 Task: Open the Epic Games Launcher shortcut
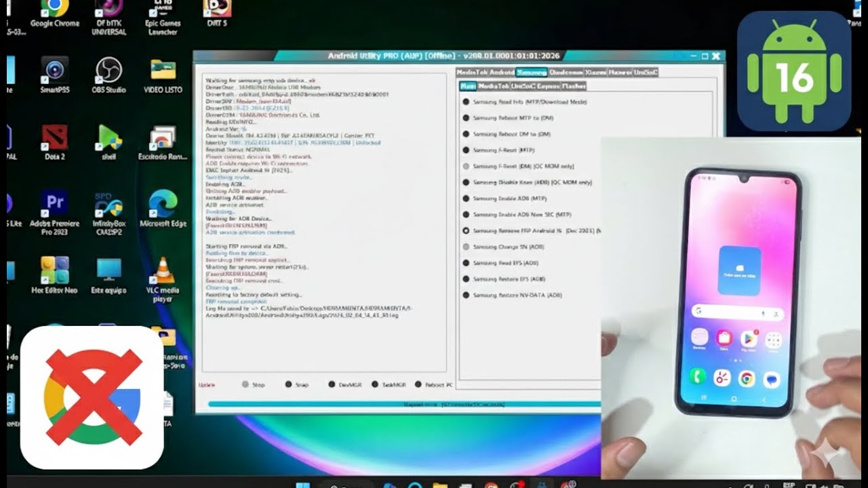pos(163,18)
